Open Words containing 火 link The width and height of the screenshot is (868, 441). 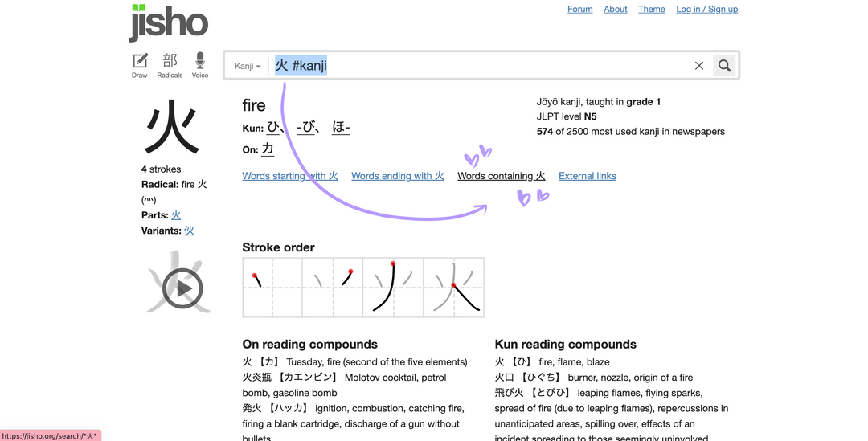(501, 176)
